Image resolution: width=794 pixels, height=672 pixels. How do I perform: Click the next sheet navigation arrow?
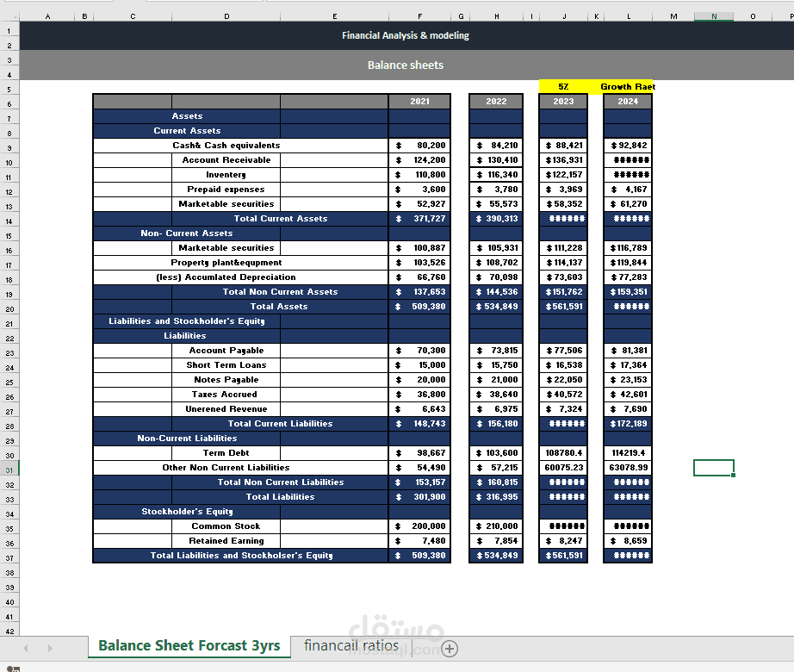[x=50, y=648]
